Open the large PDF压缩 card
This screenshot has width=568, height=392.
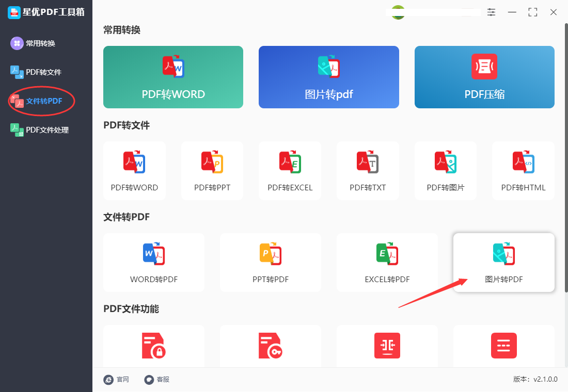[484, 77]
